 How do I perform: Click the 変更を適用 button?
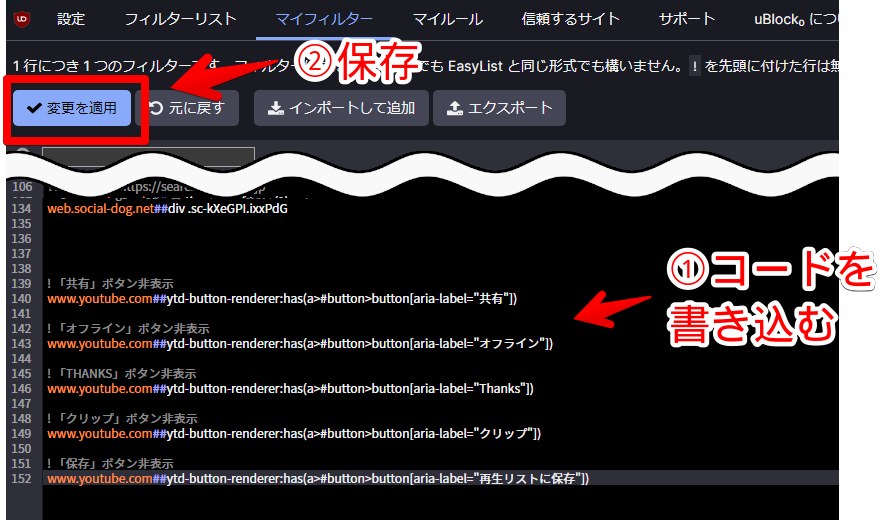click(72, 108)
